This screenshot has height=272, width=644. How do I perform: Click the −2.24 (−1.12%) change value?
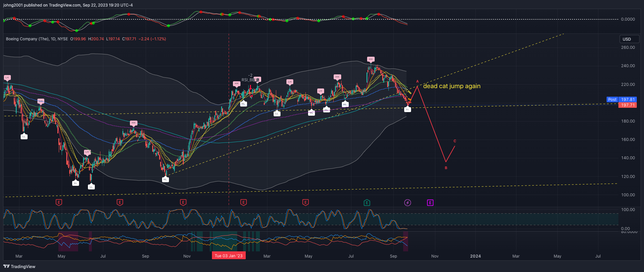152,39
